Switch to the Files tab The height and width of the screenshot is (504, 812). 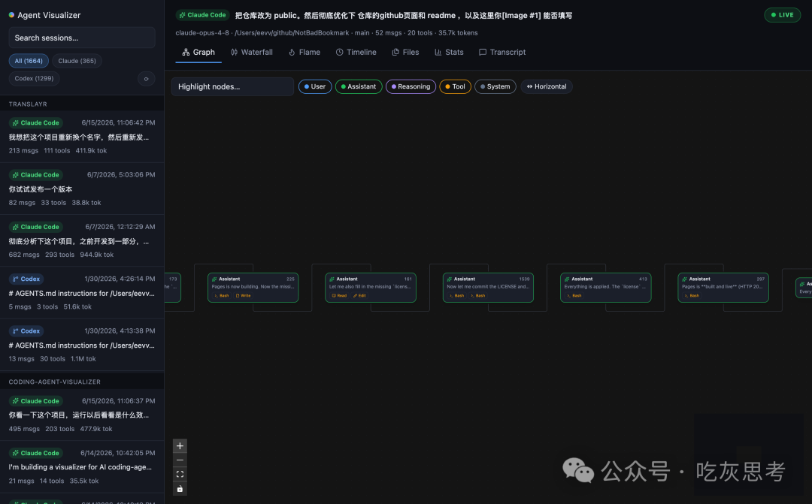click(405, 53)
